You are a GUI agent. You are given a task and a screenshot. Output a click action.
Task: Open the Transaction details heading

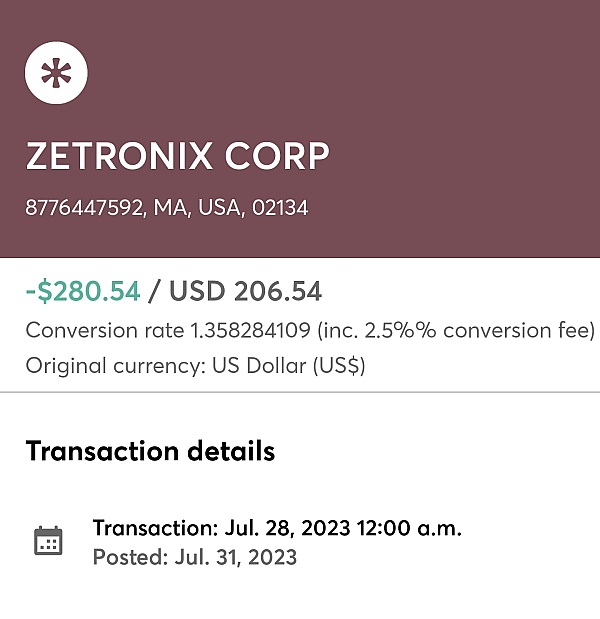click(x=150, y=451)
